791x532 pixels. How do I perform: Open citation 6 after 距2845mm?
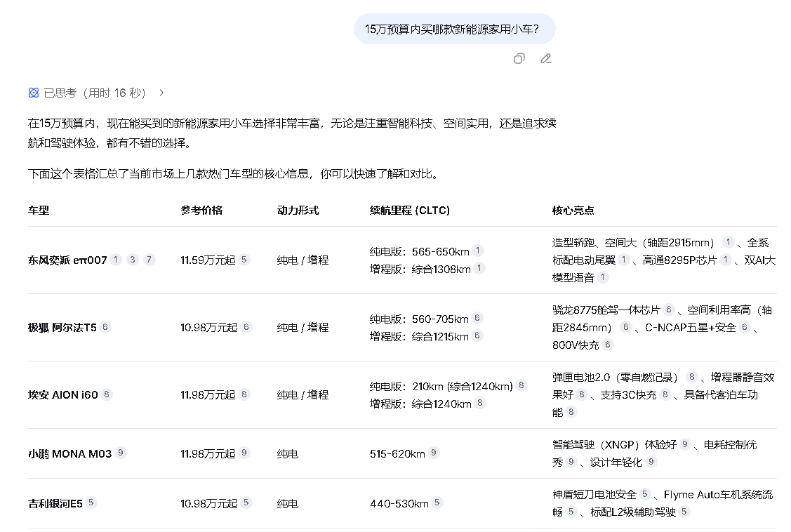tap(625, 327)
